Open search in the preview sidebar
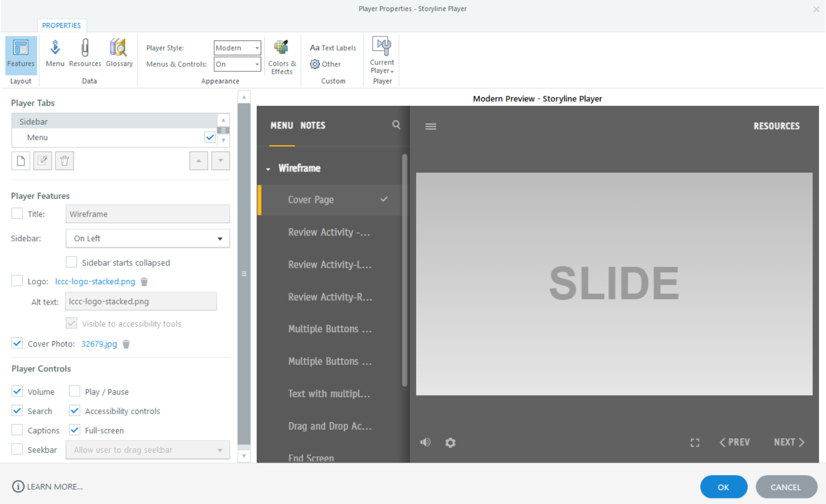Viewport: 826px width, 504px height. click(x=396, y=125)
